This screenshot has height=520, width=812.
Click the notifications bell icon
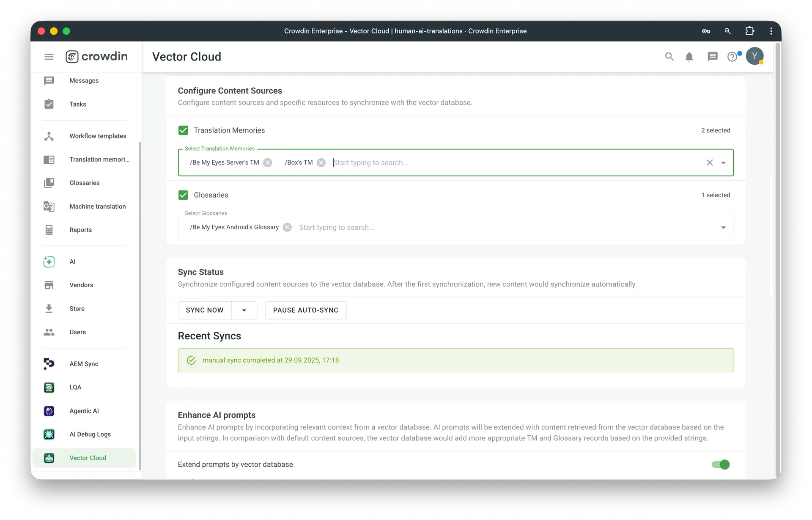coord(689,57)
